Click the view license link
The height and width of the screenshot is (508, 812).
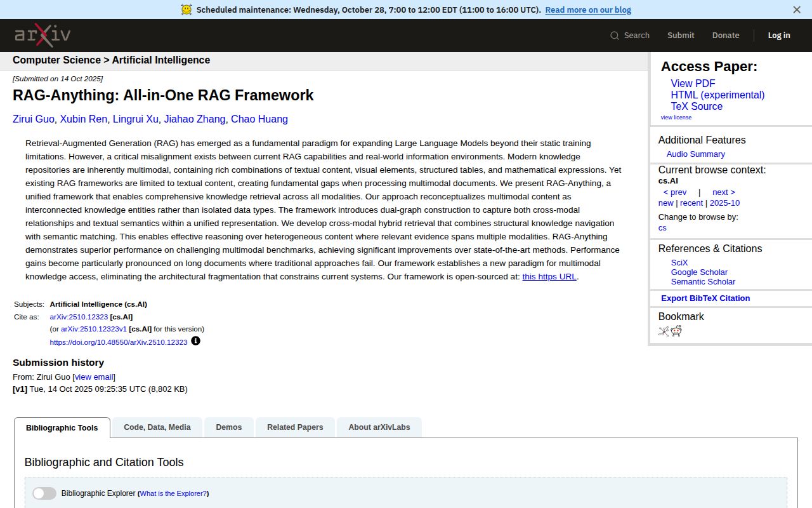pyautogui.click(x=676, y=117)
